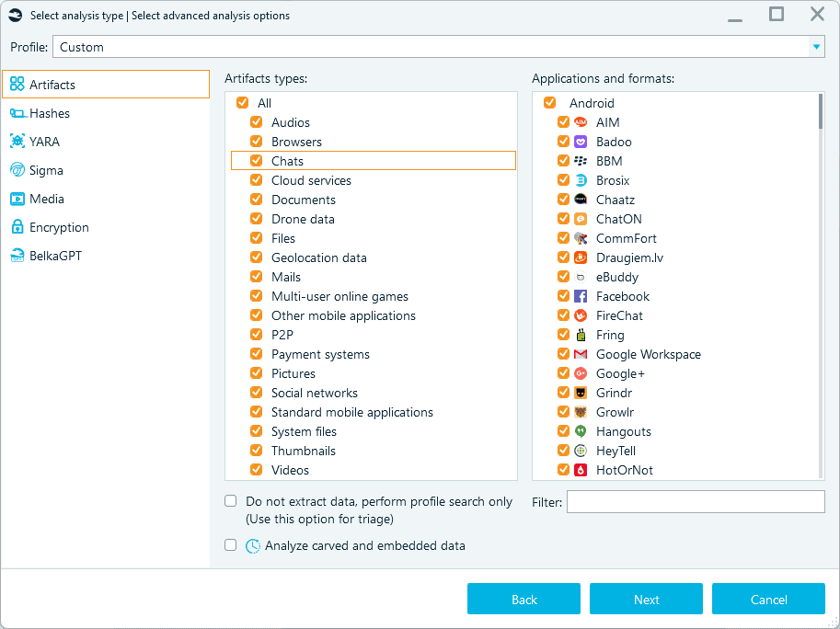Image resolution: width=840 pixels, height=629 pixels.
Task: Toggle the Hangouts application checkbox
Action: tap(564, 431)
